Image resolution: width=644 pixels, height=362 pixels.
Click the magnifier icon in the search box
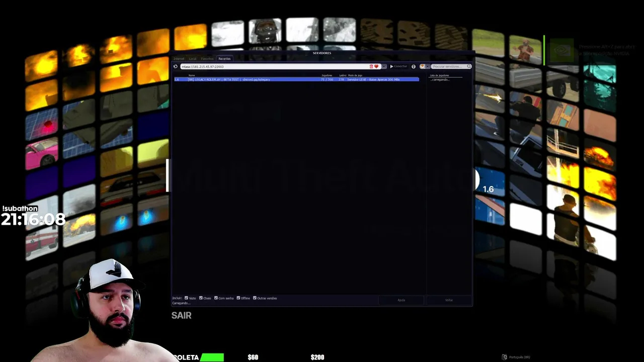point(469,66)
